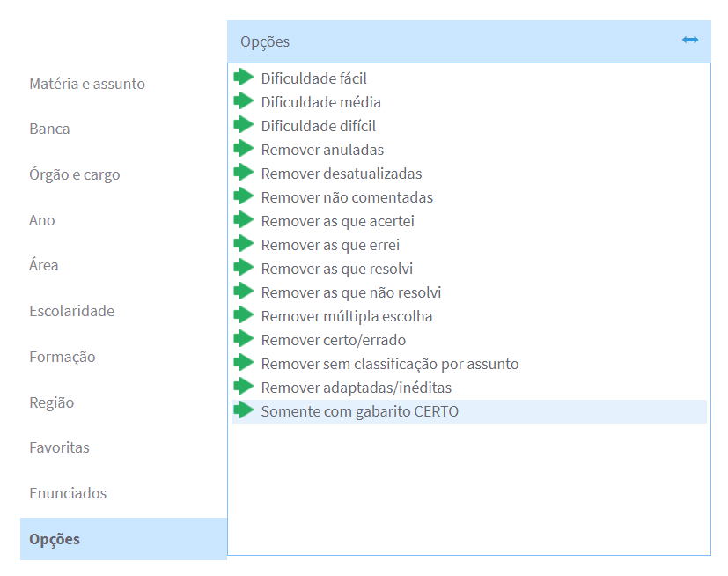The width and height of the screenshot is (728, 576).
Task: Click green arrow beside Remover adaptadas/inéditas
Action: point(244,387)
